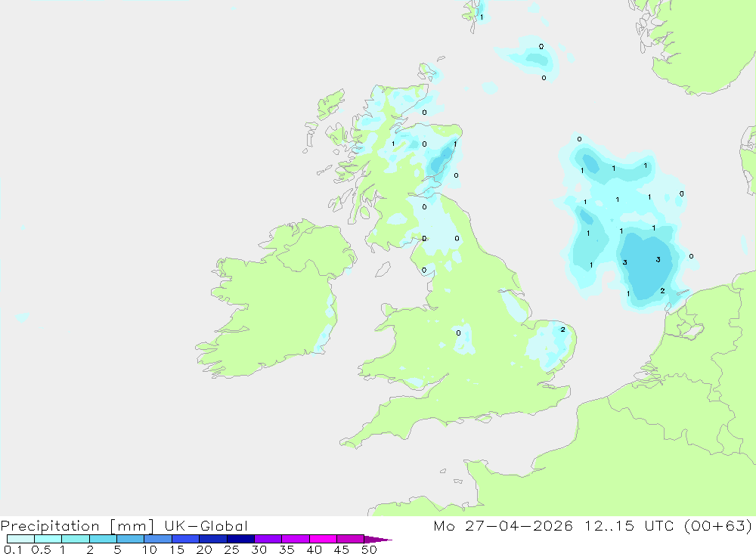Select the 40–45 mm magenta swatch
756x554 pixels.
[323, 539]
